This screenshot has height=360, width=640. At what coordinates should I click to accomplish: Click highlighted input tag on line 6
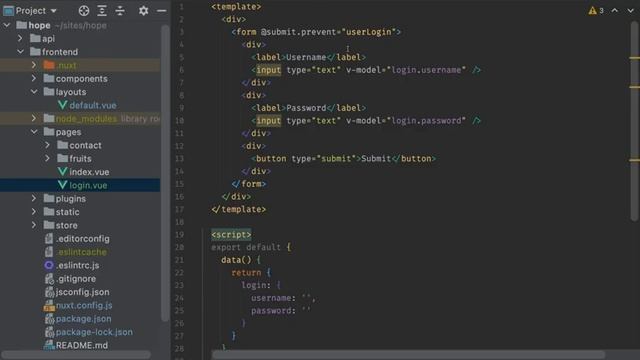pos(269,70)
